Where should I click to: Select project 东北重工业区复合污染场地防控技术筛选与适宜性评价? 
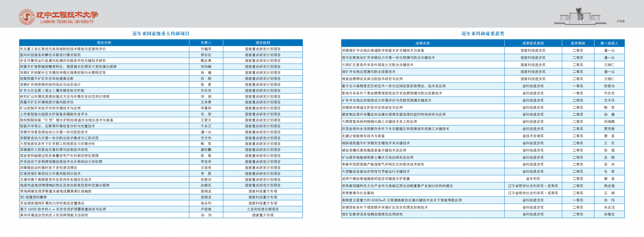click(63, 49)
